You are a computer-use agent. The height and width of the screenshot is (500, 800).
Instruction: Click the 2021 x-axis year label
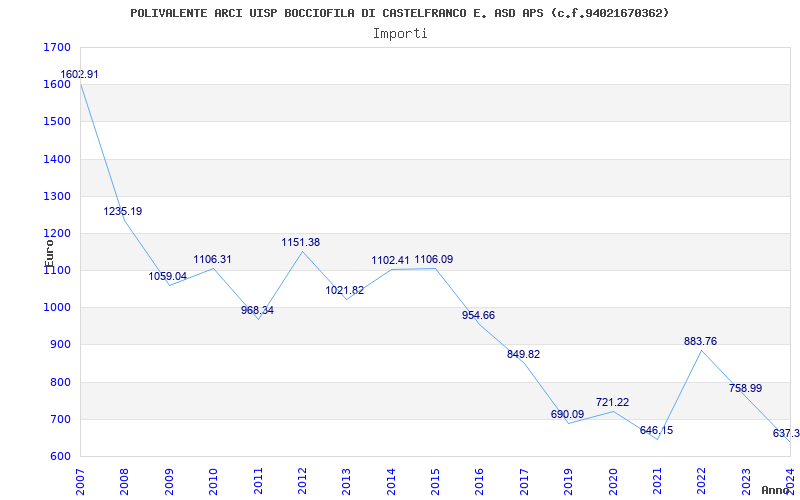click(x=657, y=481)
